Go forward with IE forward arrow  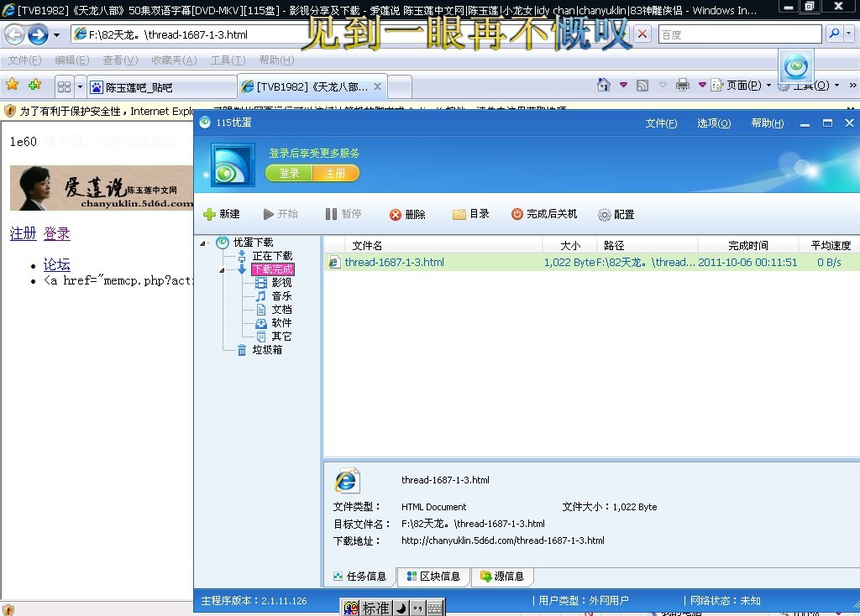pyautogui.click(x=38, y=35)
